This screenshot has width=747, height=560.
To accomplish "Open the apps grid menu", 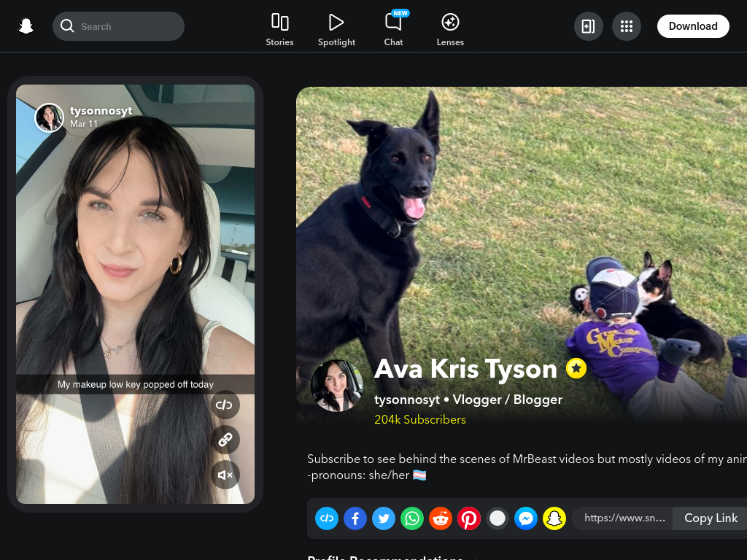I will (x=627, y=26).
